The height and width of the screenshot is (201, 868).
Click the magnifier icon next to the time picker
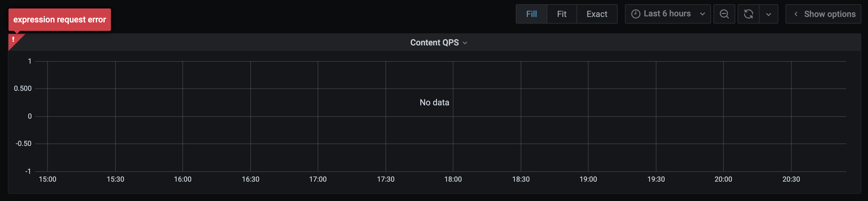[x=724, y=14]
